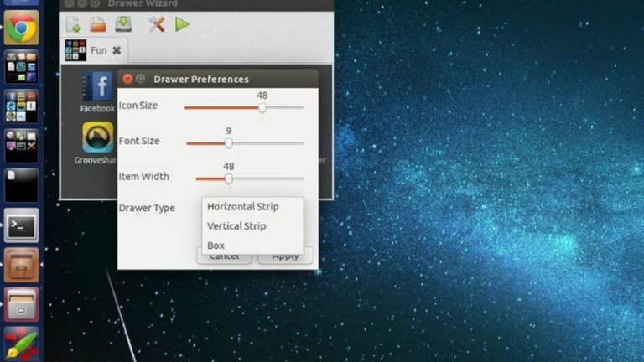Open the launcher drawer with the red X icon
The width and height of the screenshot is (644, 362).
tap(21, 146)
